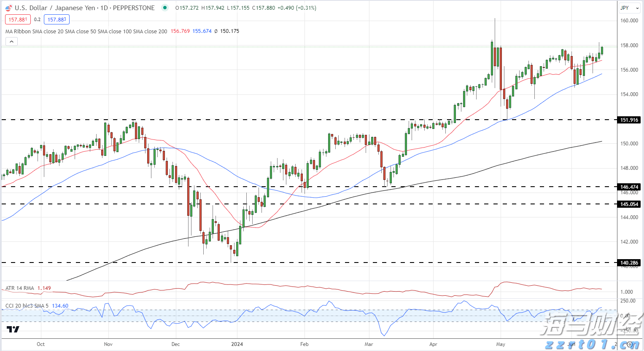Click the CCI value 134.60
This screenshot has height=351, width=644.
coord(60,306)
